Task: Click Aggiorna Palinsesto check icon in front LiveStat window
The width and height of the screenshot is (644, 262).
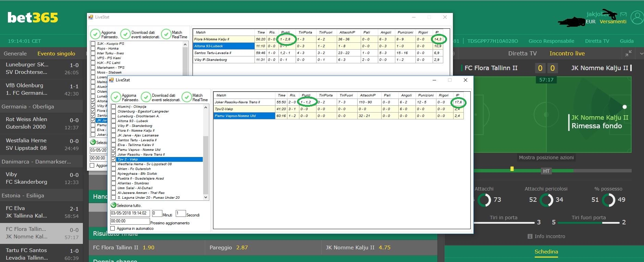Action: tap(116, 97)
